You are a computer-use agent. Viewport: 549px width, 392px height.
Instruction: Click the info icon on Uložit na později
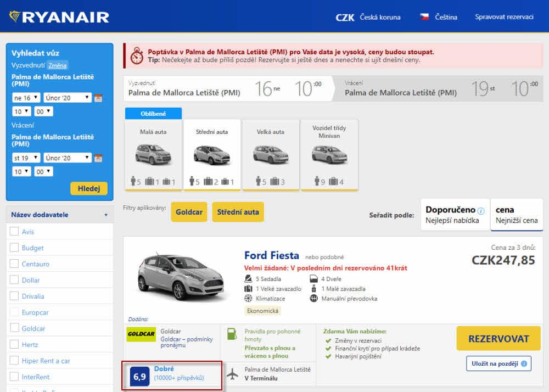tap(524, 363)
